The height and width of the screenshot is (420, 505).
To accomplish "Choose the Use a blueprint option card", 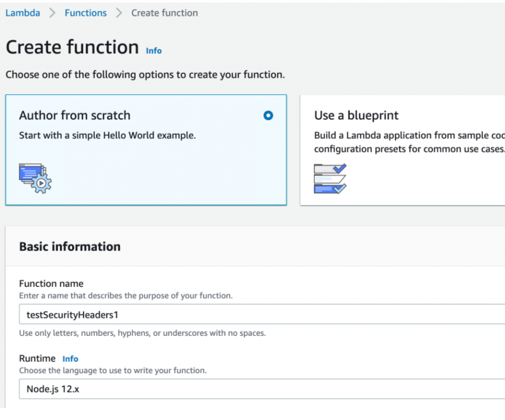I will pyautogui.click(x=402, y=150).
